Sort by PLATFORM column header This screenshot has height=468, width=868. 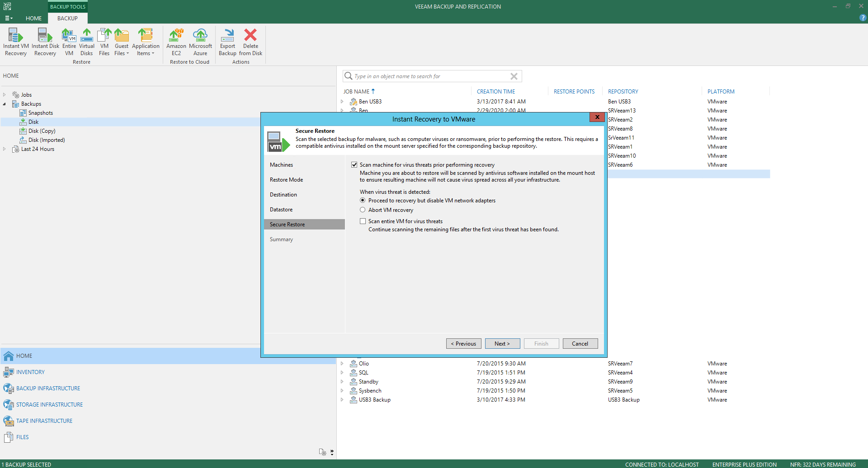point(721,92)
